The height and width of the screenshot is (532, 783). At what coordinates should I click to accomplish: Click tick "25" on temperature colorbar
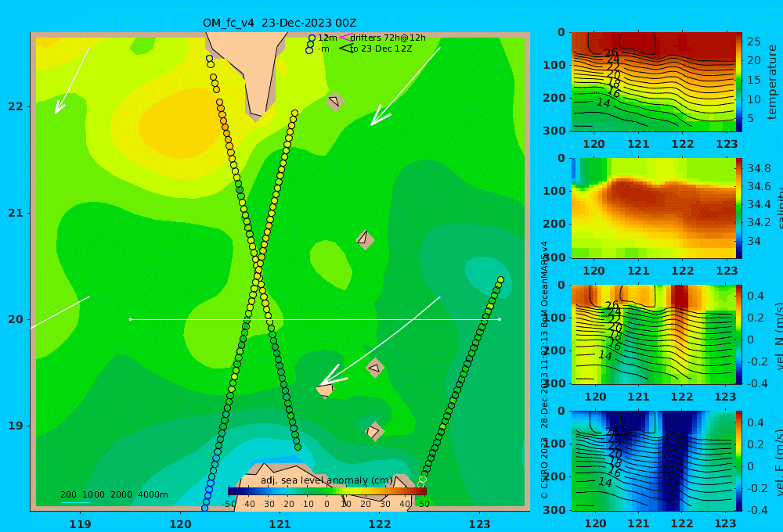coord(754,41)
